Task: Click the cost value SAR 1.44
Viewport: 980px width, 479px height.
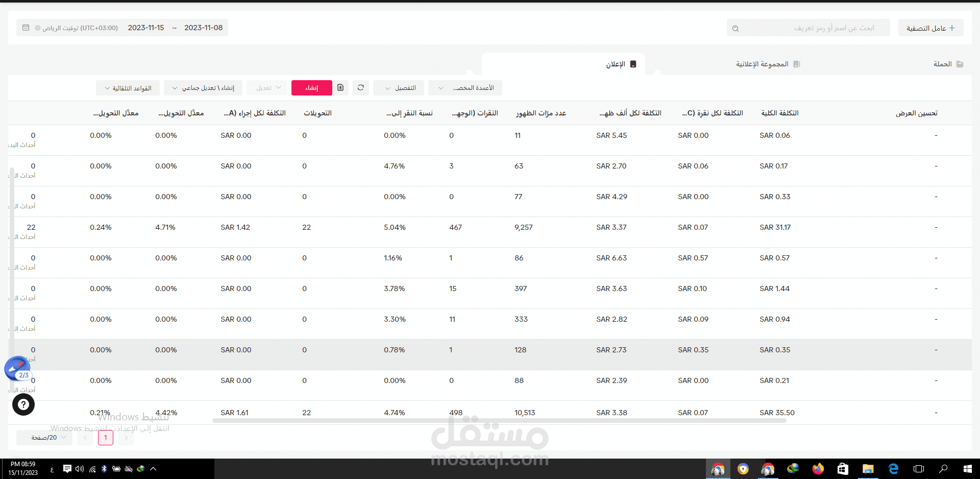Action: point(774,289)
